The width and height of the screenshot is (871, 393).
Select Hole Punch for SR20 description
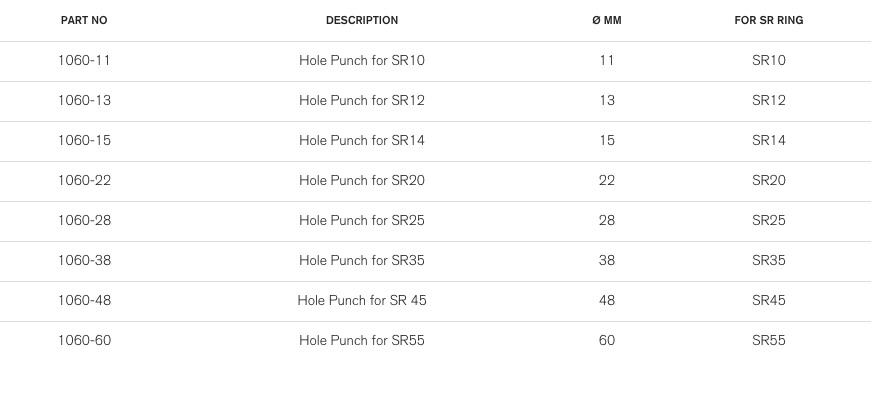coord(362,180)
